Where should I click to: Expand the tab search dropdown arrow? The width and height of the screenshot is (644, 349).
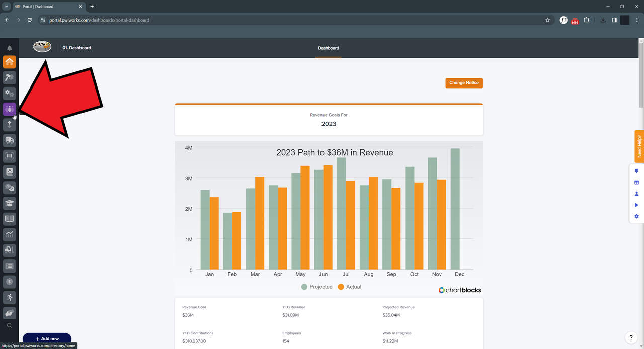click(x=7, y=7)
